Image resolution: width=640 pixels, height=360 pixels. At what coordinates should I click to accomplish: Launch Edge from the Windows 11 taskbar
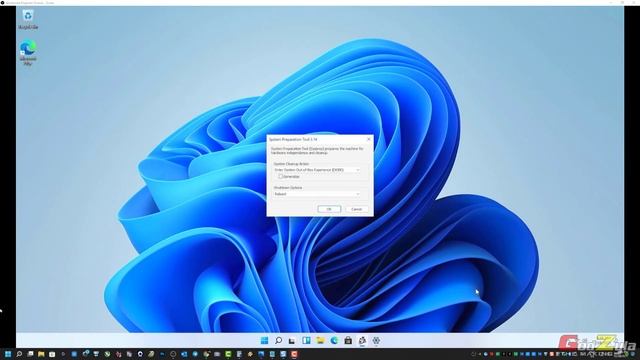(x=334, y=340)
